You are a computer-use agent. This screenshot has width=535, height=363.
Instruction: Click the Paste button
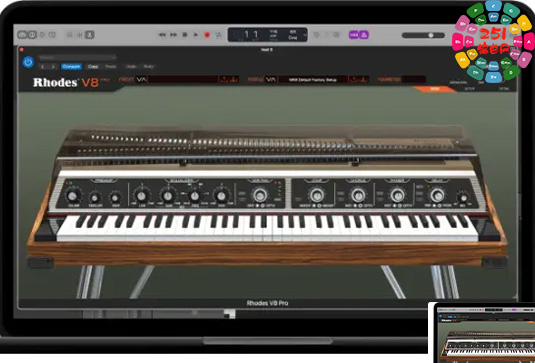[x=111, y=67]
